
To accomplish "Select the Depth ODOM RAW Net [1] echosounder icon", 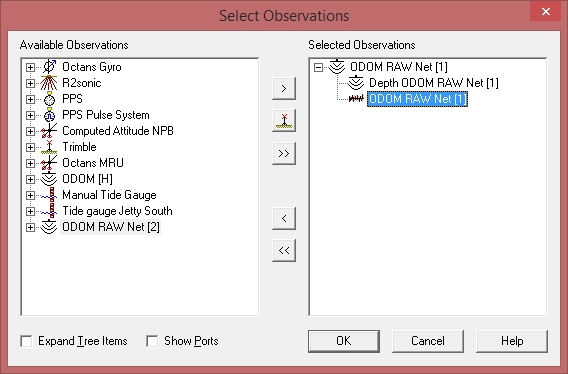I will [x=356, y=83].
